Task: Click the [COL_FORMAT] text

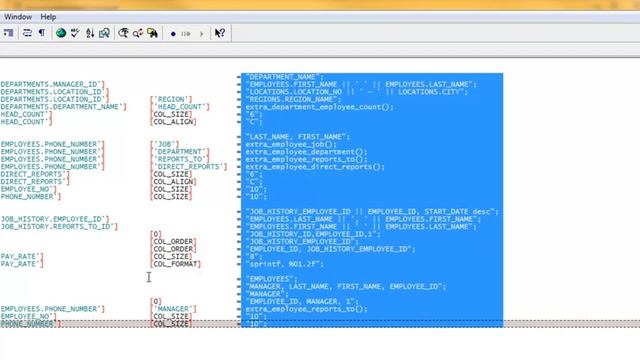Action: click(176, 264)
